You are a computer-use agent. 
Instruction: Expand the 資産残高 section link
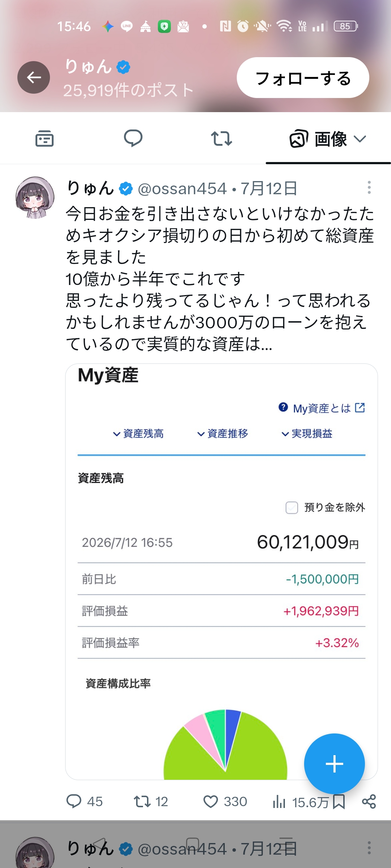click(138, 433)
